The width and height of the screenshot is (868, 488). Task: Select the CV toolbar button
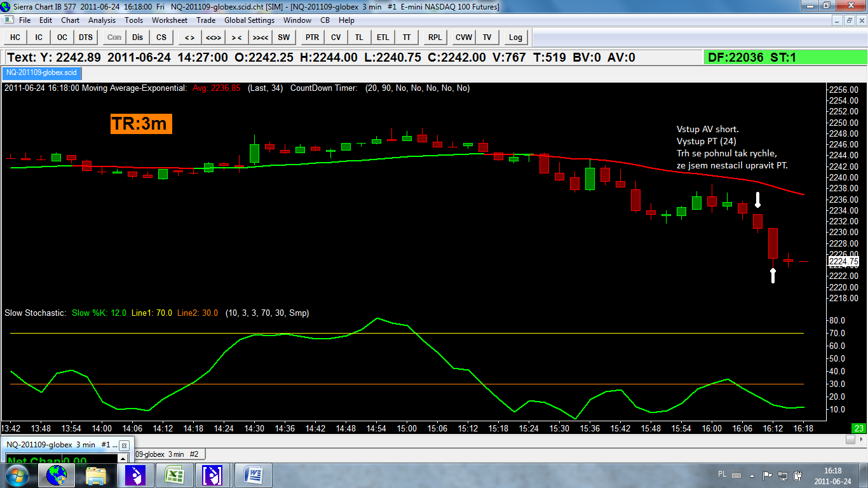point(336,37)
